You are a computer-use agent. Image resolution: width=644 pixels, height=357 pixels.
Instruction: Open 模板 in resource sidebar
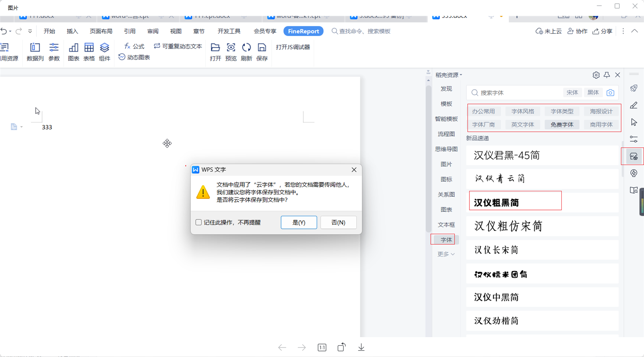pos(446,104)
